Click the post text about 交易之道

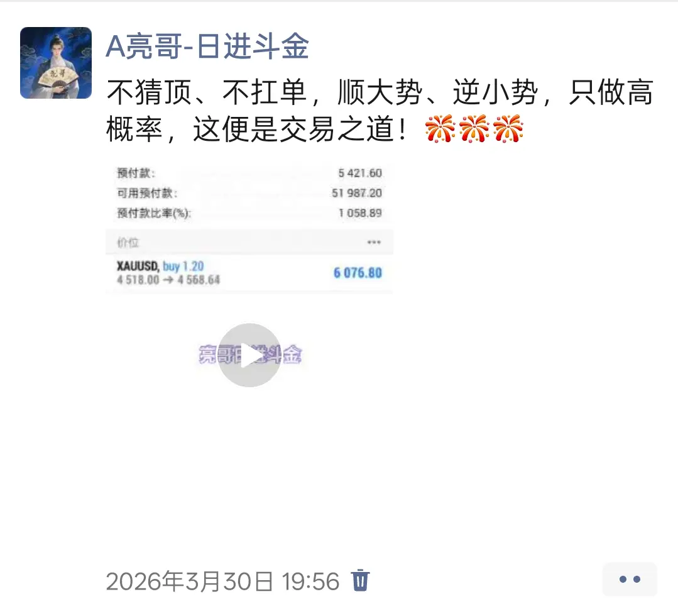[380, 111]
